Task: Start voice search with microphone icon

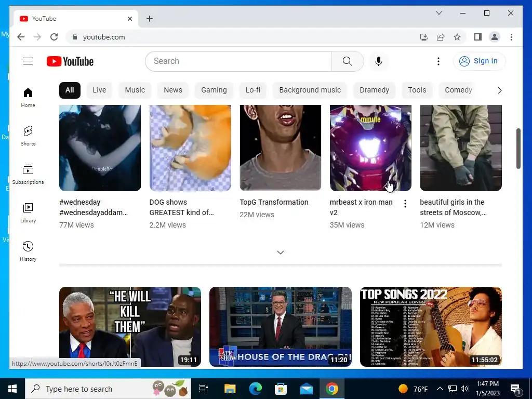Action: point(379,61)
